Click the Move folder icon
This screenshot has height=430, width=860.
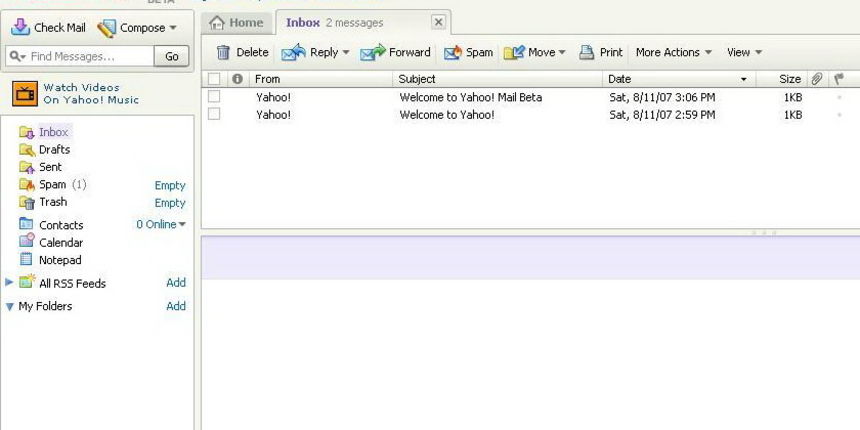(x=514, y=52)
